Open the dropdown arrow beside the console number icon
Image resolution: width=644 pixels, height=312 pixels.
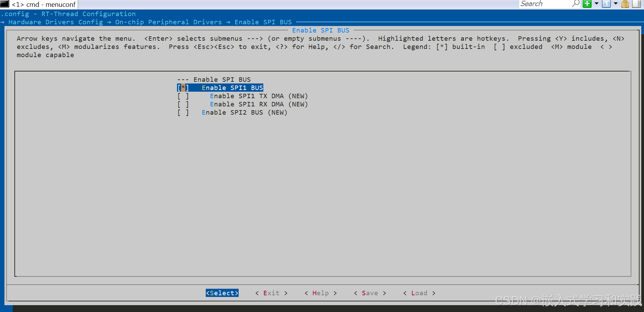click(x=616, y=4)
